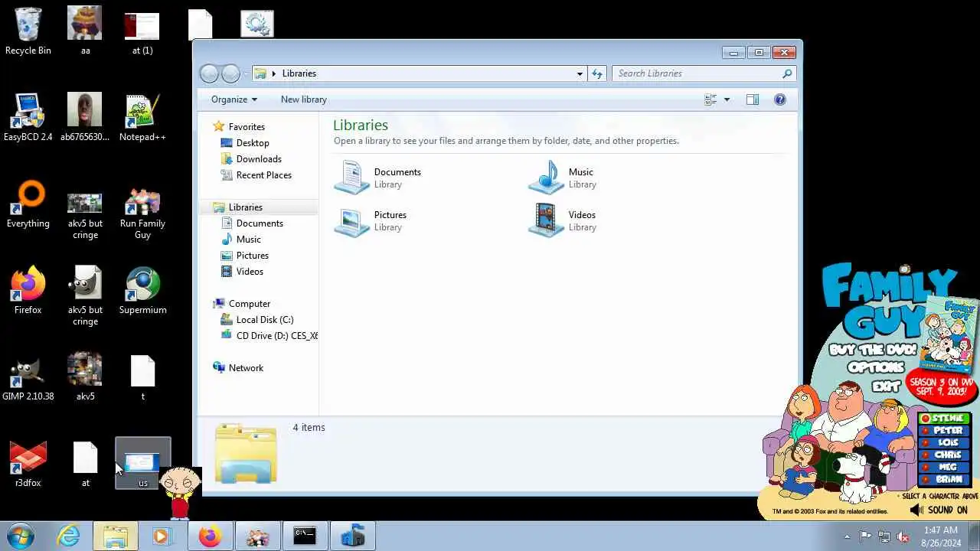Select Computer in navigation pane

coord(250,304)
